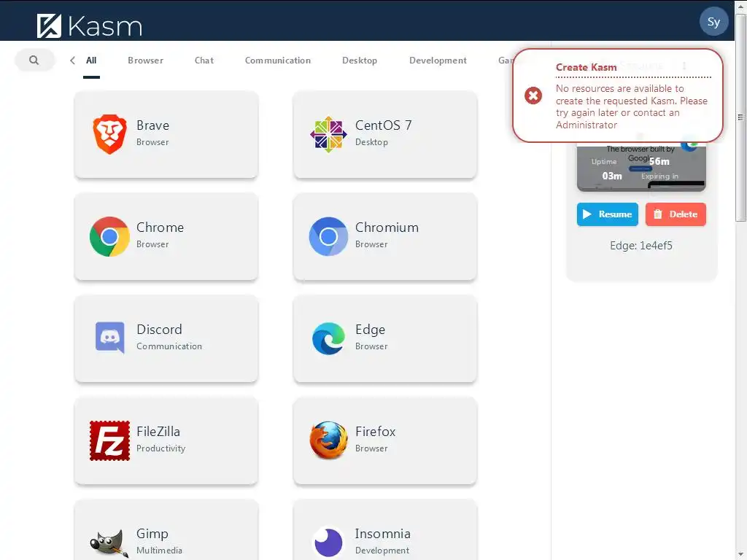Click the category tabs back chevron
The width and height of the screenshot is (747, 560).
(x=72, y=61)
